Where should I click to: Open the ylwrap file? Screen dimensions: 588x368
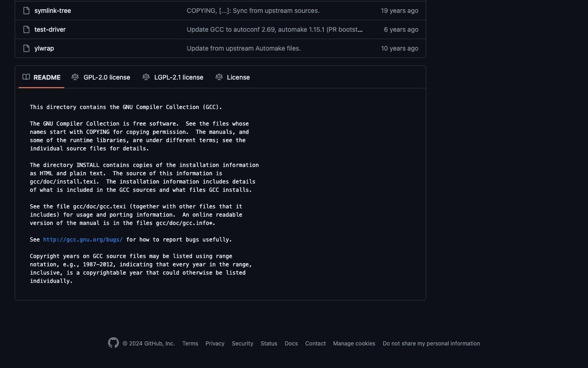coord(44,48)
